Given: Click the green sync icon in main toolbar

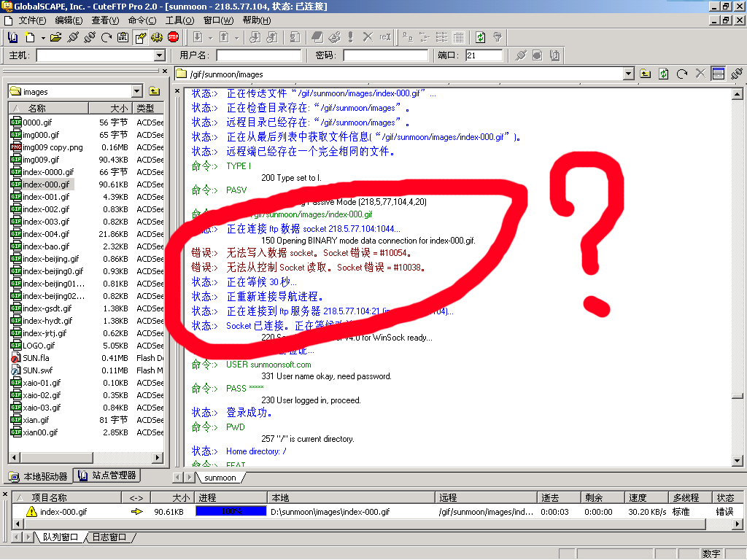Looking at the screenshot, I should coord(480,36).
